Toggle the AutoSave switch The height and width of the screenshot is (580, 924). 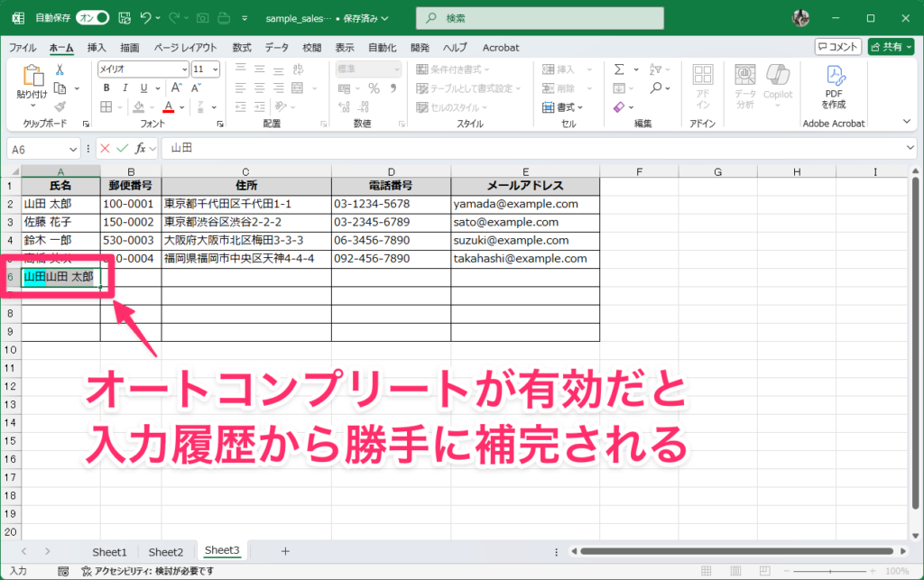click(92, 18)
